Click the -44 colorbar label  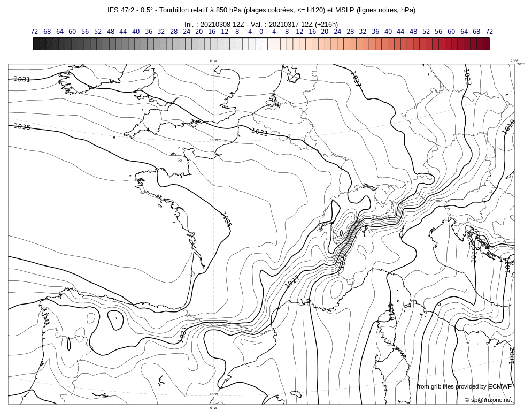[122, 32]
